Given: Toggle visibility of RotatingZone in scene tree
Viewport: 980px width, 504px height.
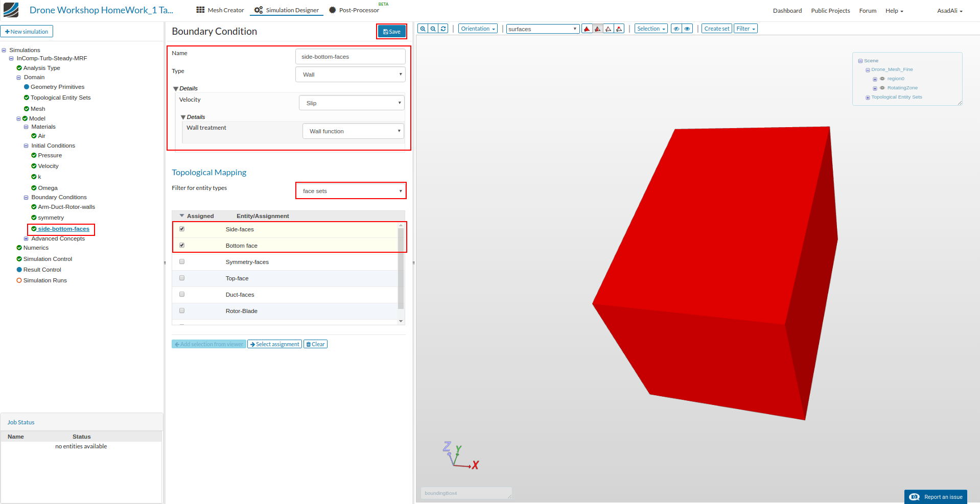Looking at the screenshot, I should [x=882, y=88].
